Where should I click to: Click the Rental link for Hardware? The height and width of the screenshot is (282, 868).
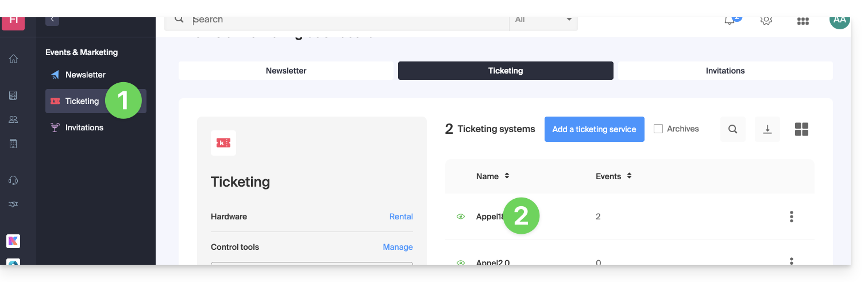[x=401, y=217]
